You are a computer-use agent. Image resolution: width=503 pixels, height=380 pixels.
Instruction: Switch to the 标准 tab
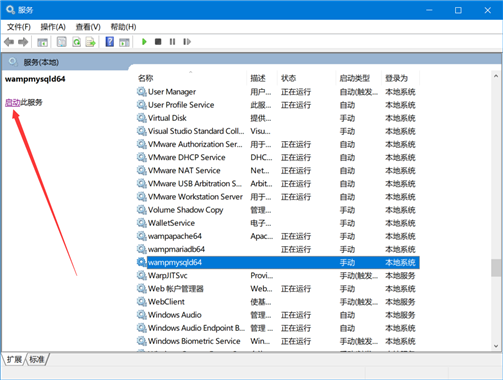pos(37,359)
